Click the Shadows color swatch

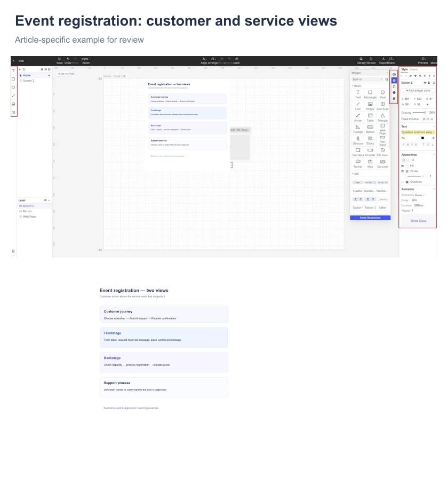[407, 182]
